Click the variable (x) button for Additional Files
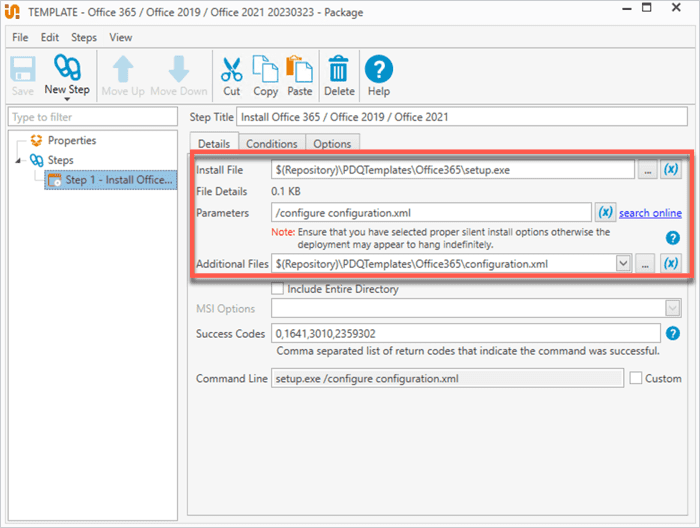This screenshot has width=700, height=528. pos(671,263)
